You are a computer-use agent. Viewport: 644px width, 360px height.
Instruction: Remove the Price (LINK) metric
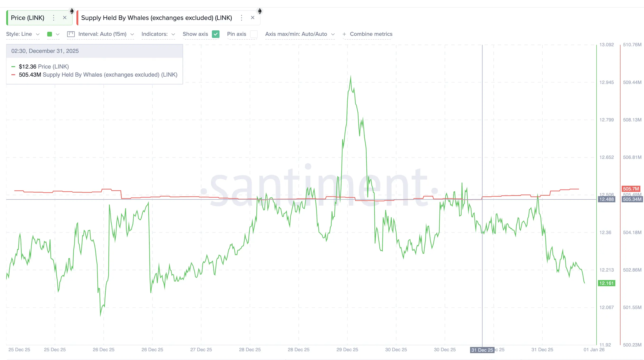point(65,18)
